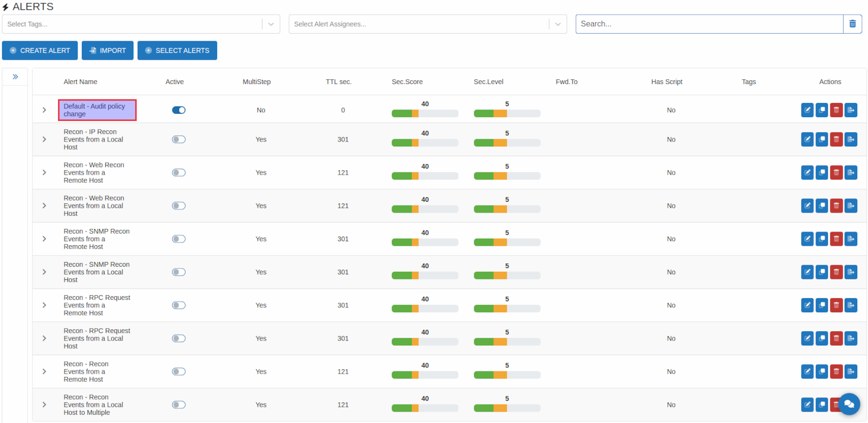Edit the Recon - RPC Request Local Host alert

click(807, 338)
